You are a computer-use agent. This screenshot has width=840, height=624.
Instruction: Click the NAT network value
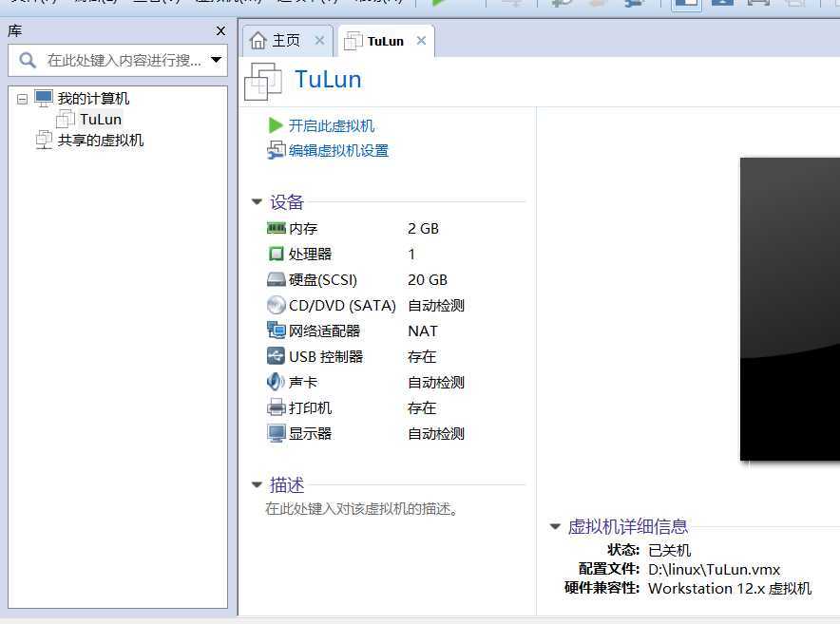423,331
